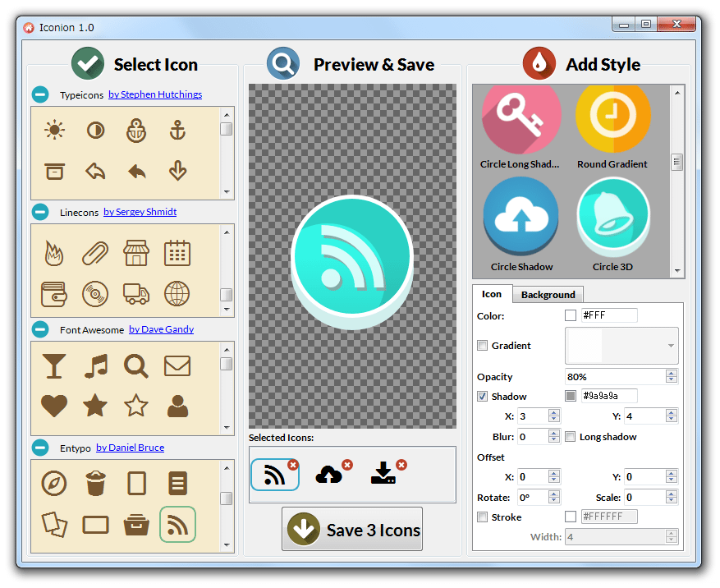
Task: Increase the Opacity value with up arrow
Action: (x=672, y=374)
